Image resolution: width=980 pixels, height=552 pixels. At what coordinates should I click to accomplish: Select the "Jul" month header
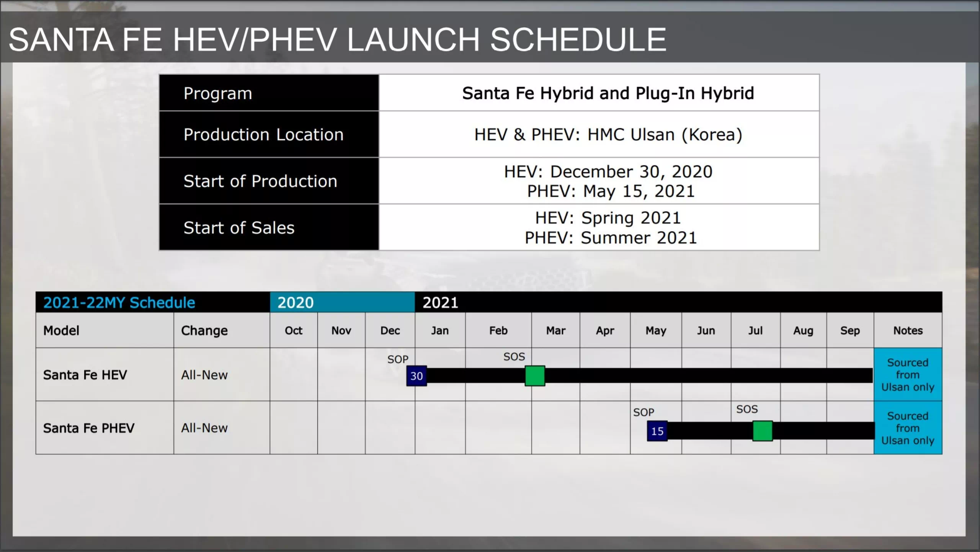pos(756,330)
